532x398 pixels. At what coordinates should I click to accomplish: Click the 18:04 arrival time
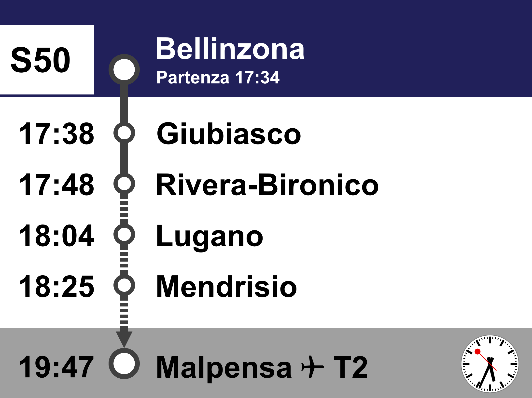(56, 236)
